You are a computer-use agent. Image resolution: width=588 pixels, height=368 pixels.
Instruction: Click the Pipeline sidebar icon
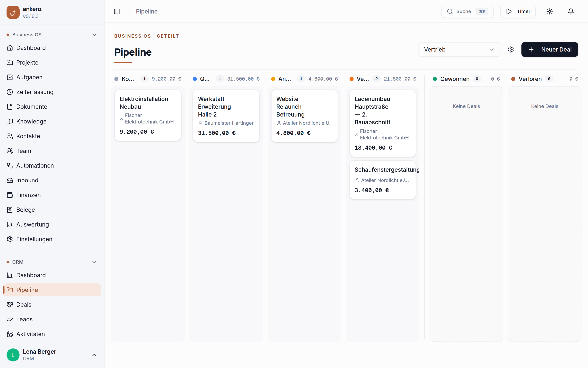point(10,290)
